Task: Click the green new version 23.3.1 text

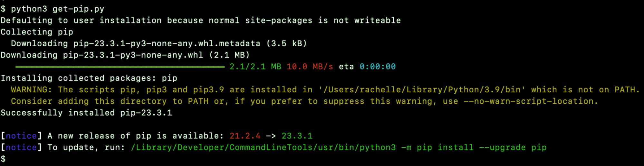Action: coord(297,136)
